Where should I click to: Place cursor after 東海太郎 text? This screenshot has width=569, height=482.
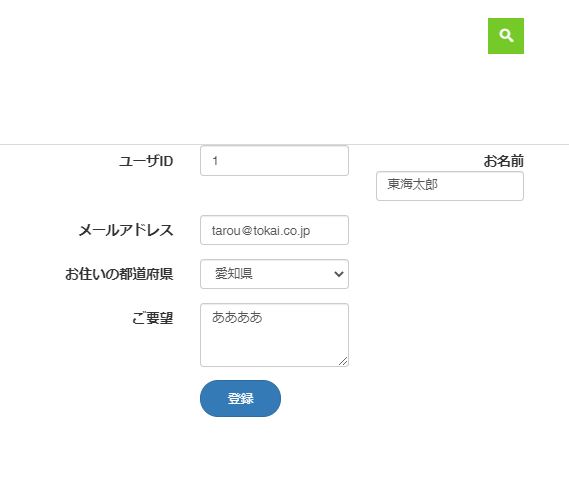[439, 184]
